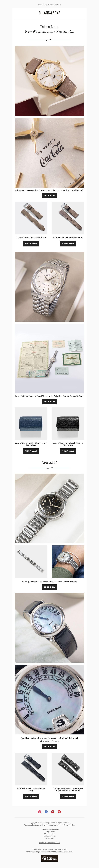This screenshot has height=868, width=99.
Task: Shop the Rolex Datejust Bamboo Bezel watch
Action: [49, 401]
